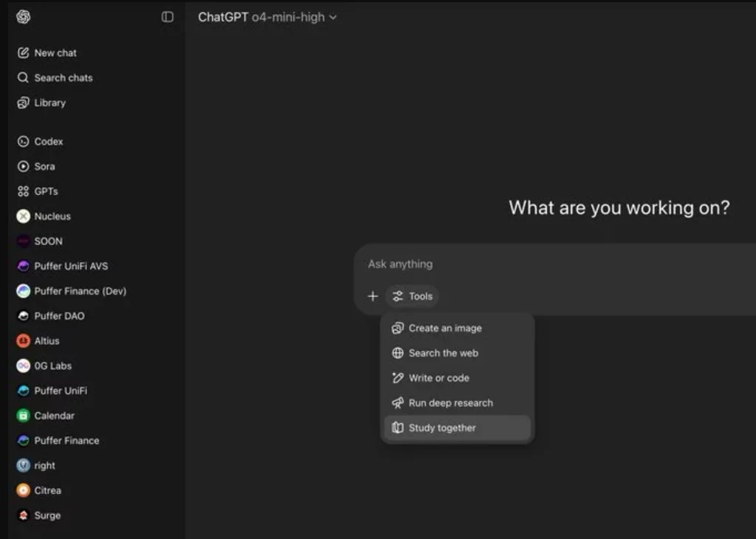Click the 'Tools' button label

tap(421, 296)
